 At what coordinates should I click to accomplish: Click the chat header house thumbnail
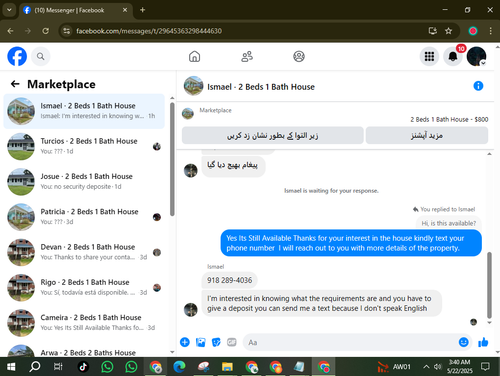point(193,86)
